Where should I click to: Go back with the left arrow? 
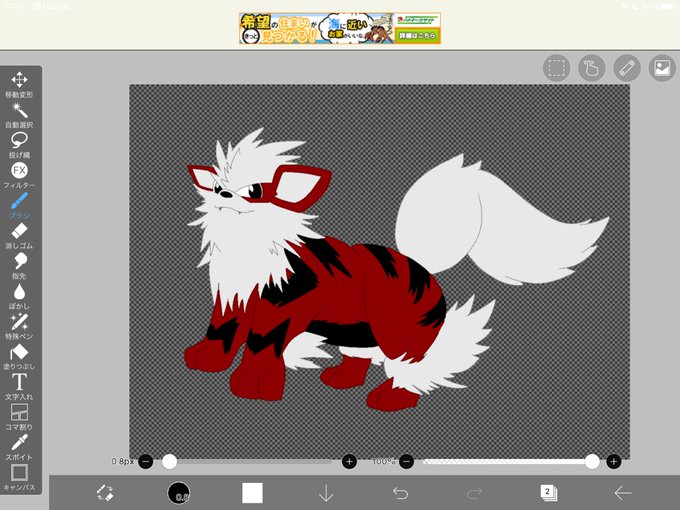click(x=622, y=493)
